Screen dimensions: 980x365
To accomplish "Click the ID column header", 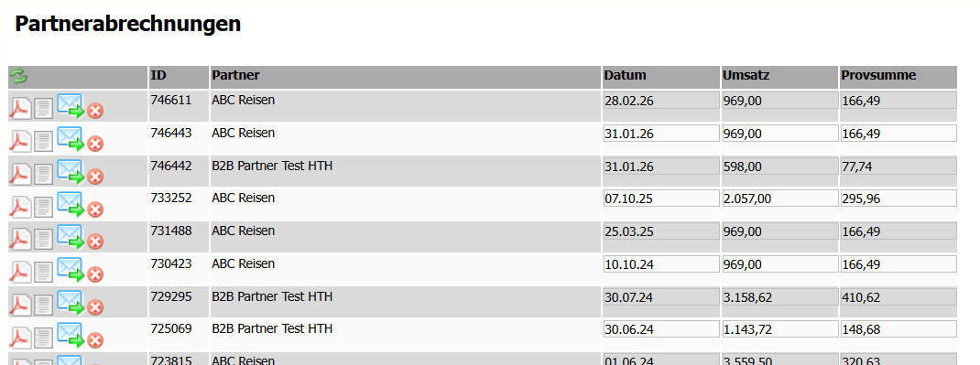I will pos(178,77).
